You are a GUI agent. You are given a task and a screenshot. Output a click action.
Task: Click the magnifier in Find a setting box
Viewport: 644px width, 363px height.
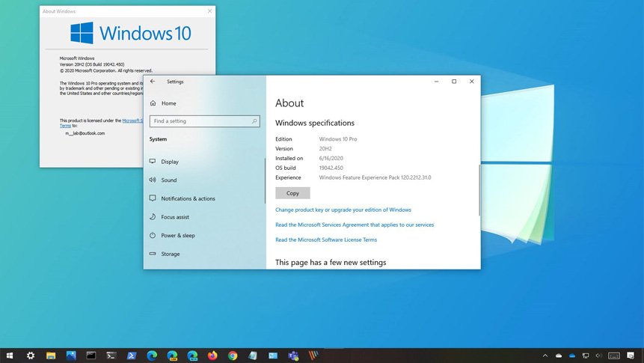pos(254,121)
